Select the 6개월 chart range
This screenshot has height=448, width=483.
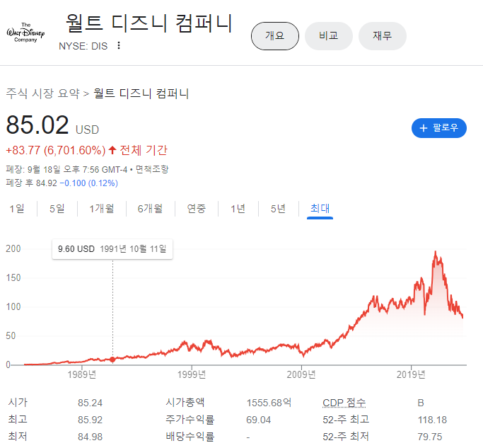coord(150,209)
